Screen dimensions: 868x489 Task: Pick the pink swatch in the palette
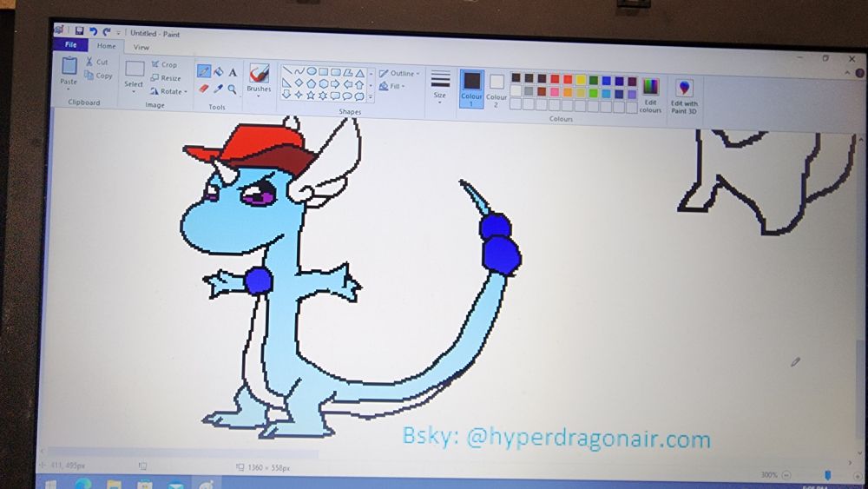coord(556,91)
